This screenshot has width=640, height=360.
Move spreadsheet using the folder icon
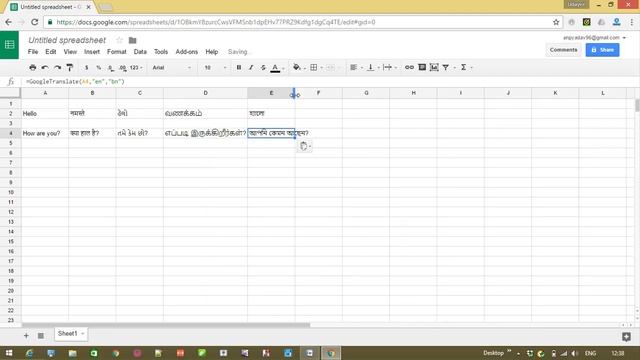[133, 40]
